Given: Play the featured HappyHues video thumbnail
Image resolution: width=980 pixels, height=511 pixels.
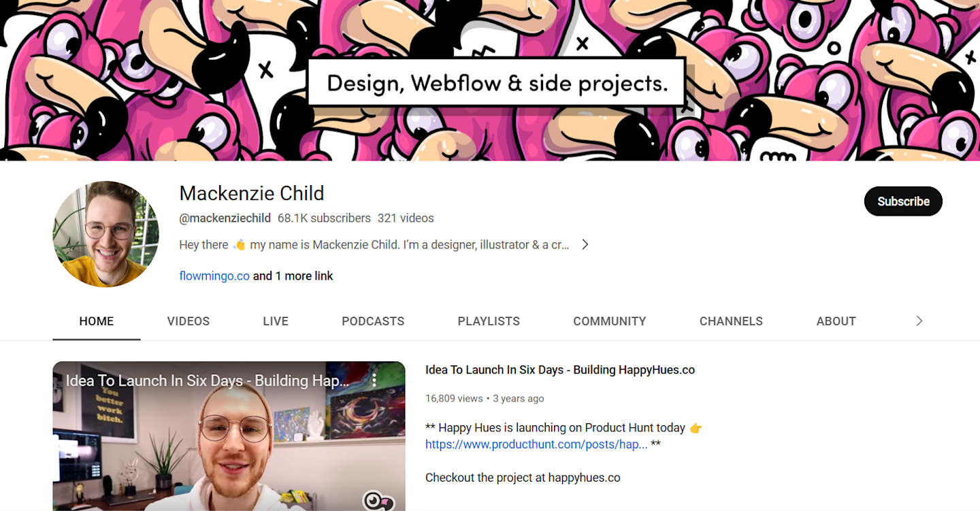Looking at the screenshot, I should coord(229,436).
